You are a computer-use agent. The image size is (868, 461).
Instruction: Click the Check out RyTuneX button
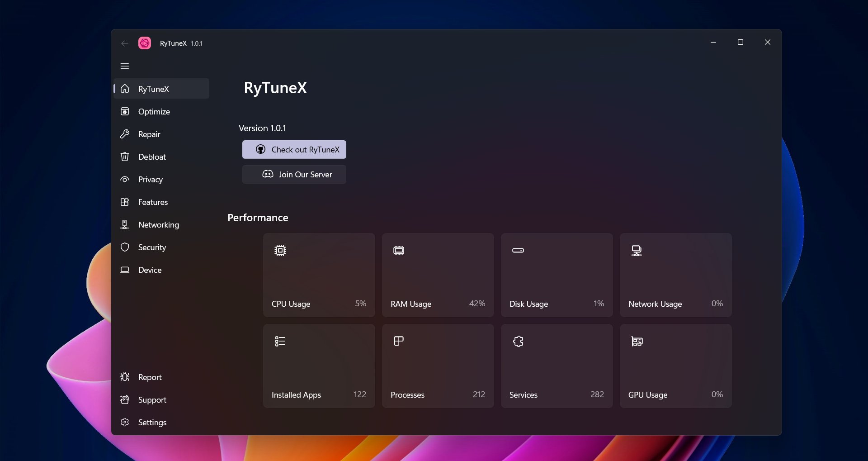[294, 150]
